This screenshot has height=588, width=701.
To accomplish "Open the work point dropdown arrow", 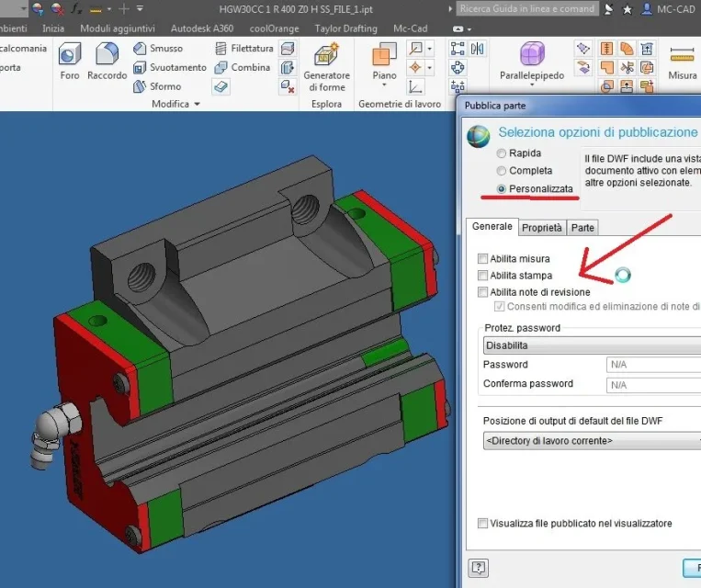I will coord(430,67).
